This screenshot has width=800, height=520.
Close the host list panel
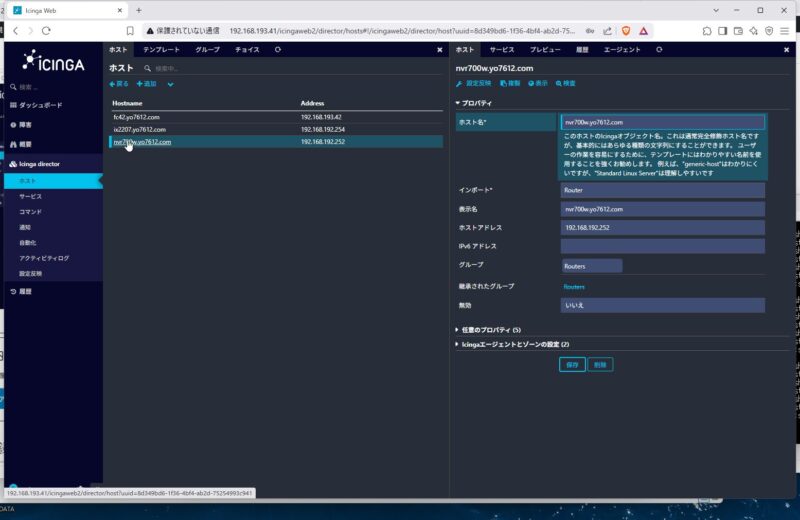(x=440, y=49)
